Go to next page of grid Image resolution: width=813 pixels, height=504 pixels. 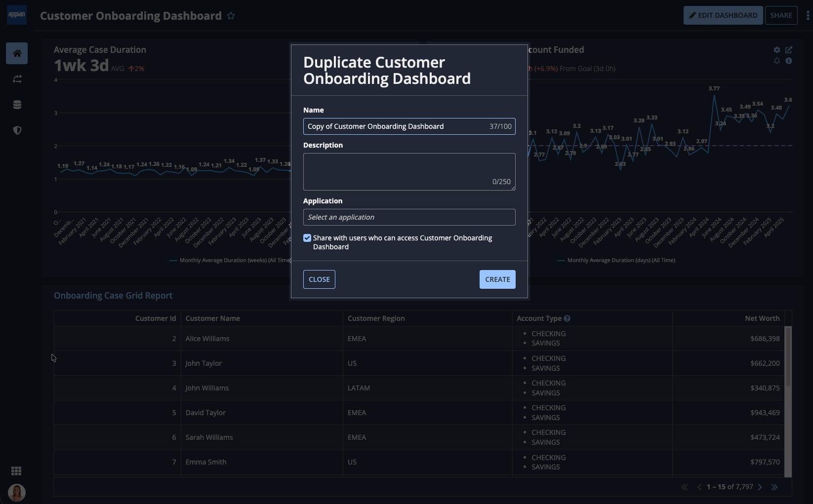coord(760,487)
